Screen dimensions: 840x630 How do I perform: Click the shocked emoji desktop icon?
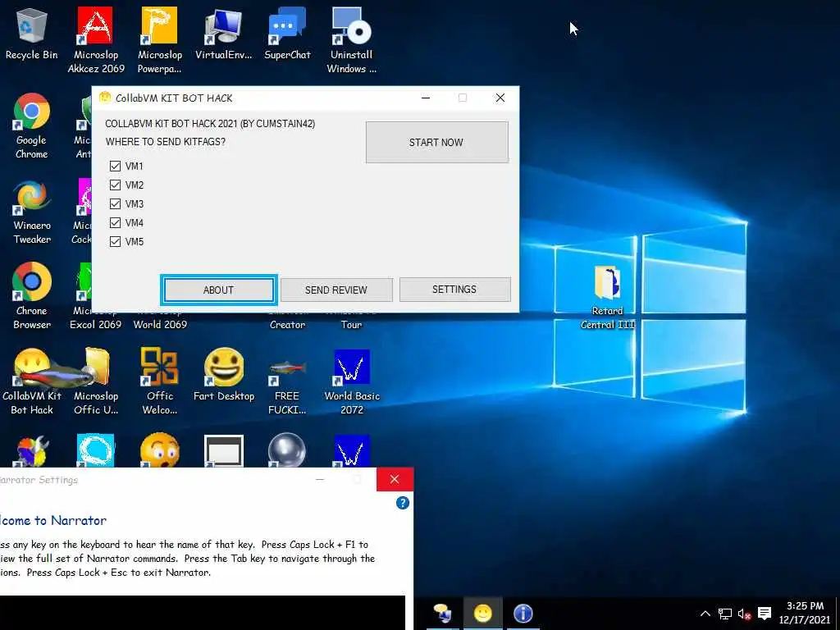(159, 450)
